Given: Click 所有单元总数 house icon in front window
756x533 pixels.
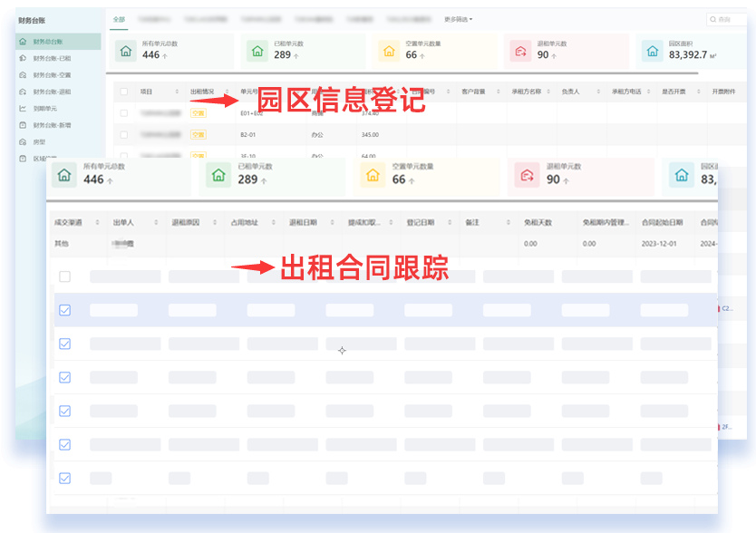Looking at the screenshot, I should point(64,175).
